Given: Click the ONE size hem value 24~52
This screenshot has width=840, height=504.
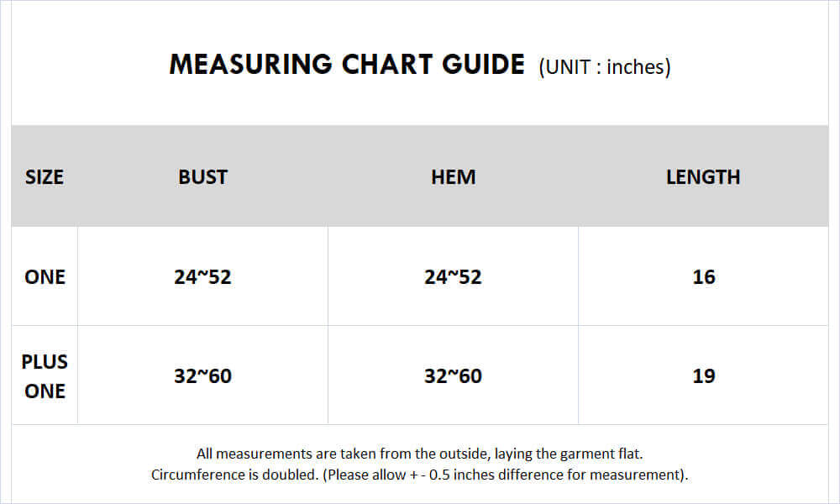Looking at the screenshot, I should (453, 277).
